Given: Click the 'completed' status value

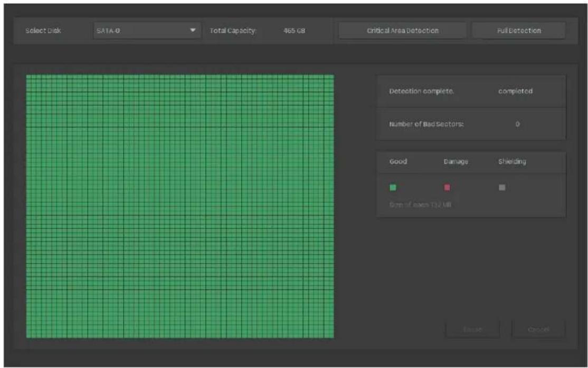Looking at the screenshot, I should point(515,91).
